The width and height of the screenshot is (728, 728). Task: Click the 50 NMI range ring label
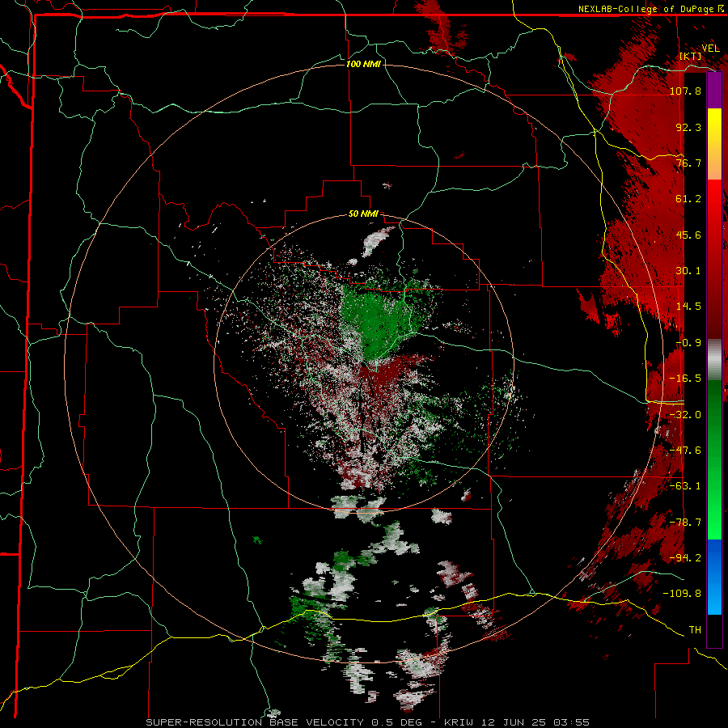click(x=363, y=214)
